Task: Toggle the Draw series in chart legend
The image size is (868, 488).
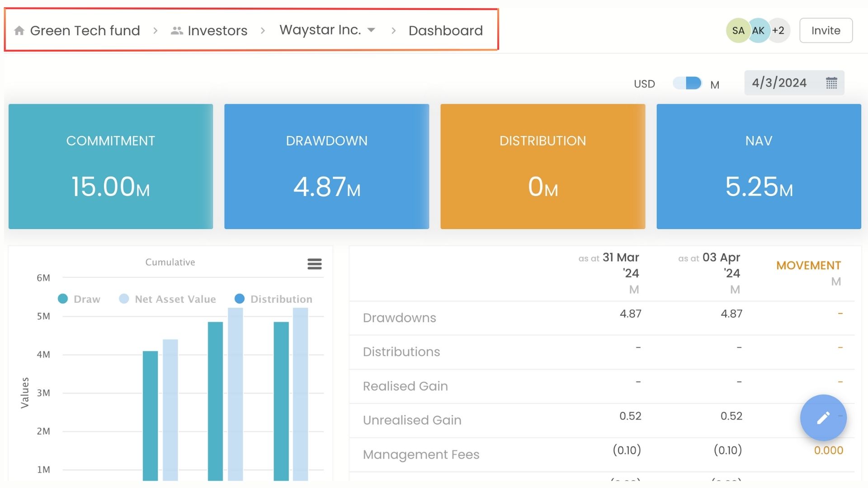Action: click(79, 299)
